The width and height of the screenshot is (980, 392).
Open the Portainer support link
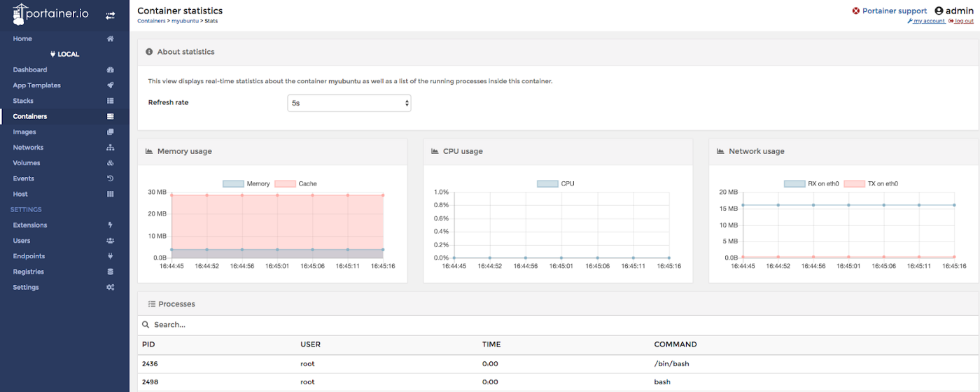click(894, 11)
